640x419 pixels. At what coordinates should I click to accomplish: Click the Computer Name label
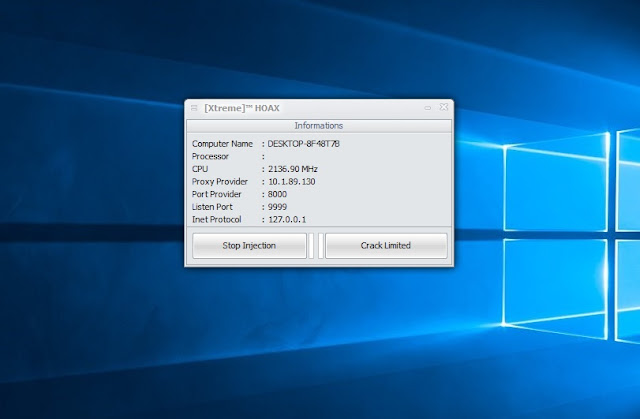pos(222,144)
